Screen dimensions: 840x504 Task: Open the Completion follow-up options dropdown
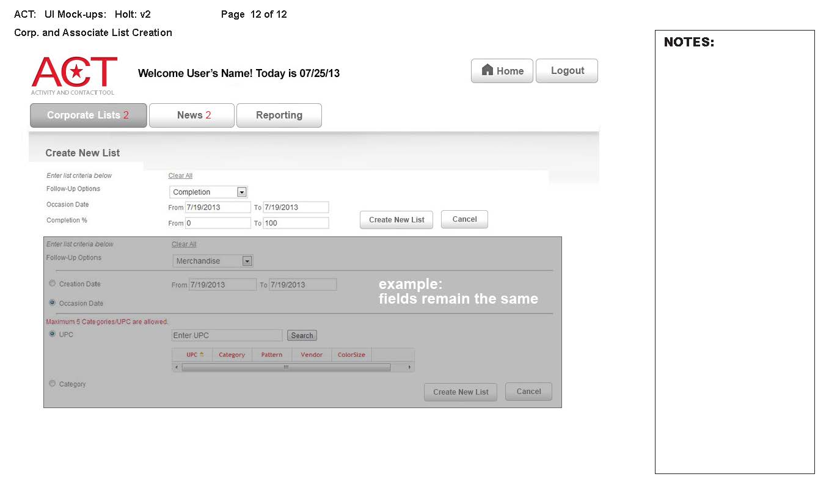pyautogui.click(x=242, y=192)
